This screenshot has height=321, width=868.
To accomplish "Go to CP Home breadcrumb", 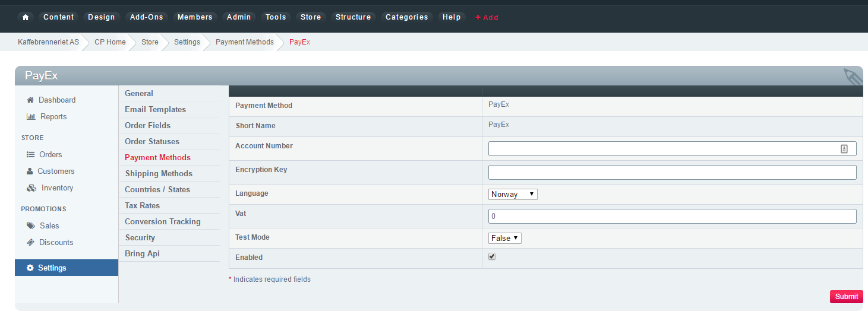I will [111, 42].
